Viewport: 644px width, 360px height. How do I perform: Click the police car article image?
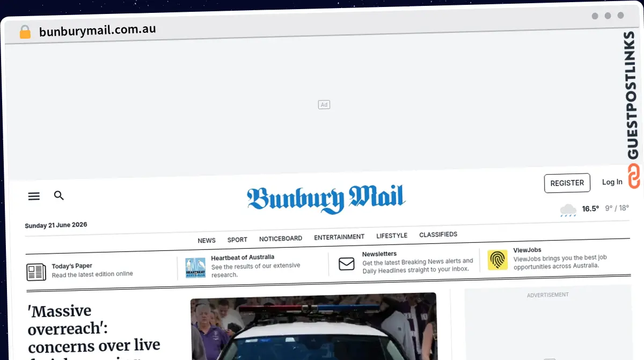click(x=313, y=326)
